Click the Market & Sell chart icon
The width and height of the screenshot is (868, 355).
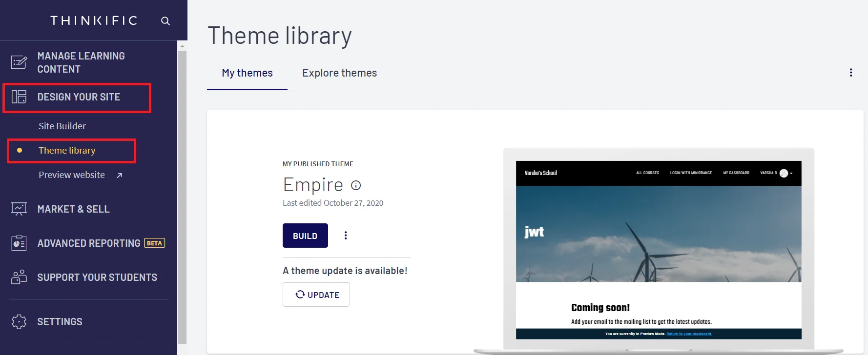tap(19, 209)
